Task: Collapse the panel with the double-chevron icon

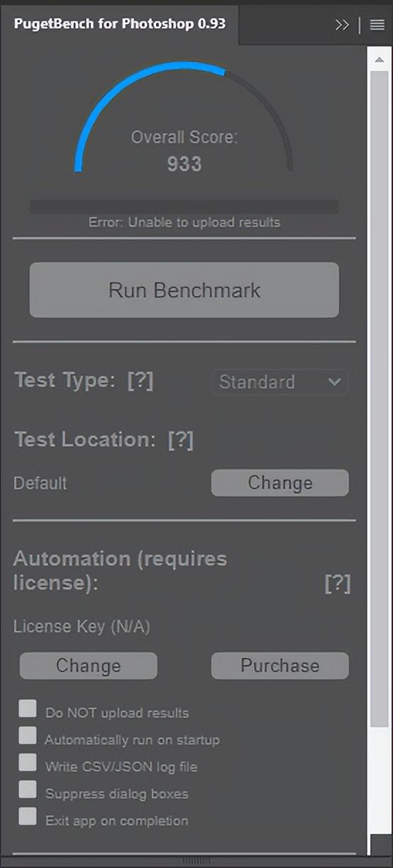Action: [x=342, y=25]
